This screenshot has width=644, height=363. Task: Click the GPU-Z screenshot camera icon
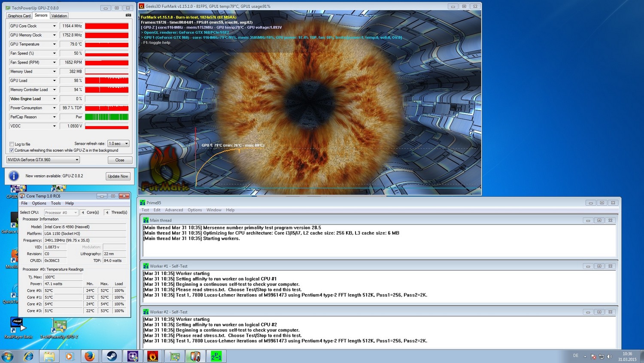point(128,15)
